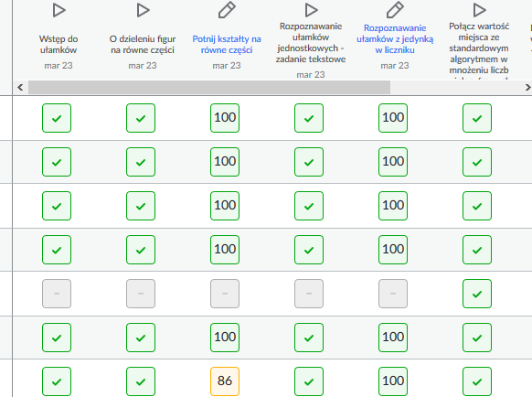Click left arrow of horizontal scrollbar
532x397 pixels.
pos(20,88)
